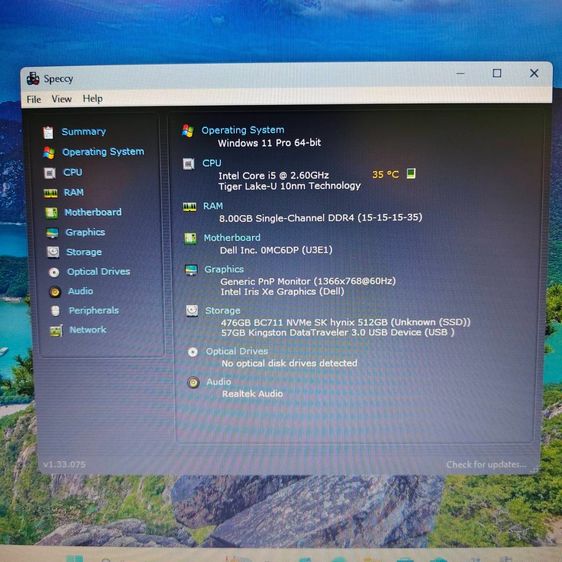The width and height of the screenshot is (562, 562).
Task: Open the Storage heading link in summary
Action: coord(223,311)
